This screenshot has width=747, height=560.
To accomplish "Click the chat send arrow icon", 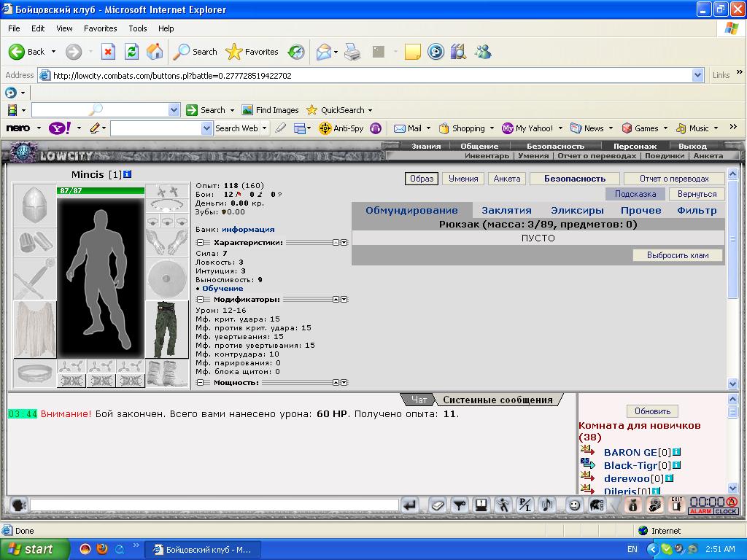I will (410, 505).
